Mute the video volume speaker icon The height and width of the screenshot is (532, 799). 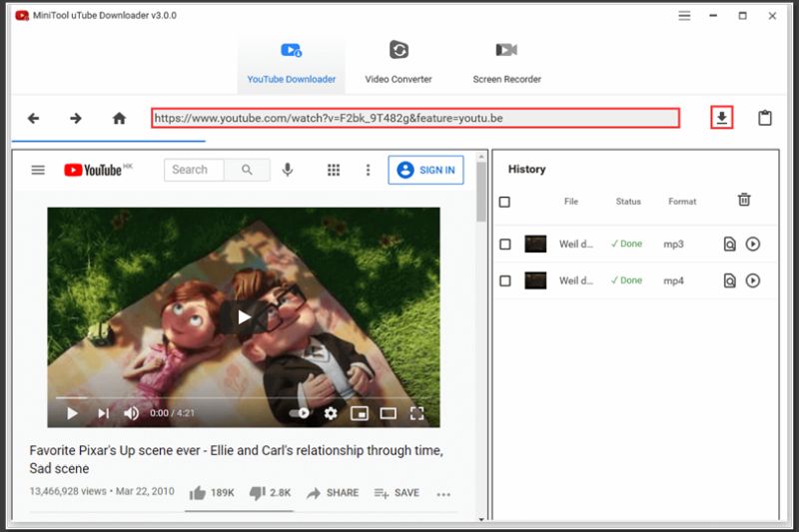tap(131, 413)
